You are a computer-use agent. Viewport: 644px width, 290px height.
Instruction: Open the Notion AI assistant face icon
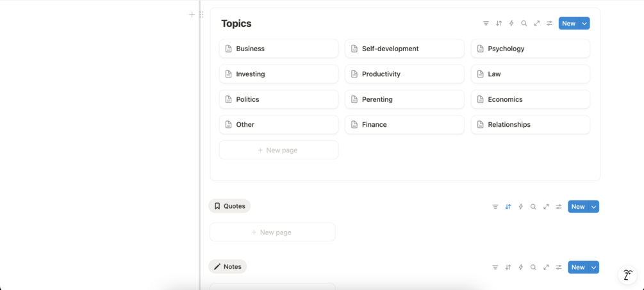coord(628,275)
